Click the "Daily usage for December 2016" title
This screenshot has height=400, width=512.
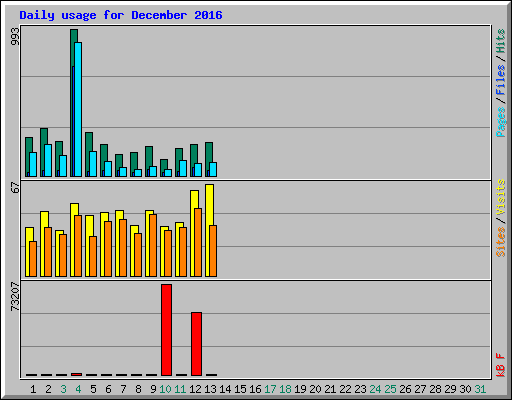[x=121, y=15]
